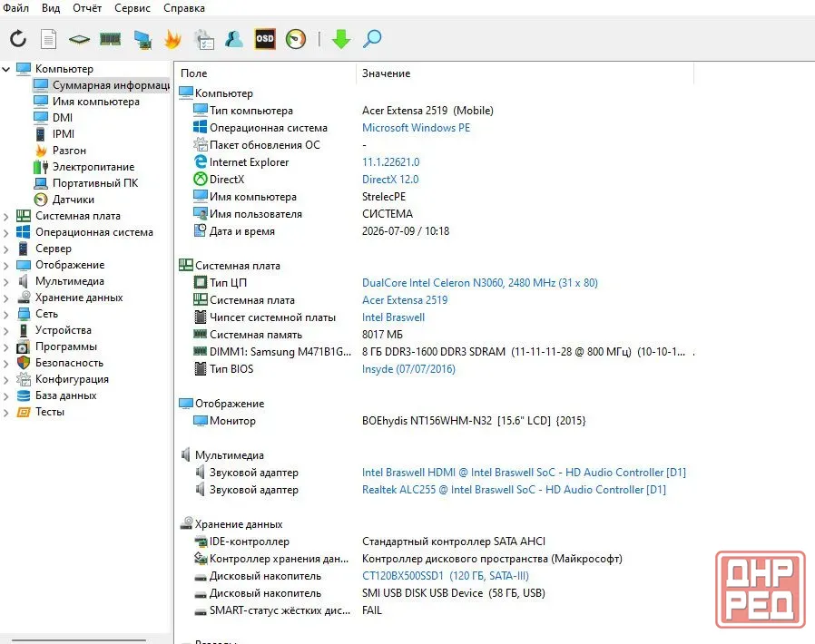Click the Microsoft Windows PE link
The height and width of the screenshot is (644, 815).
416,128
